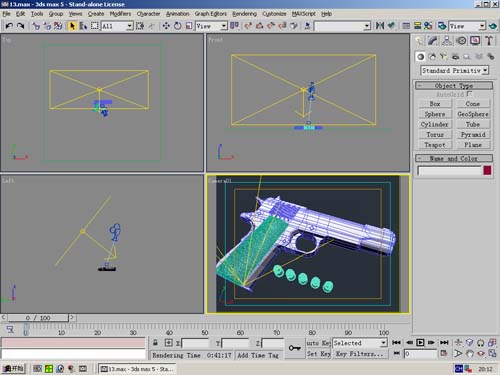
Task: Open the Rendering menu
Action: pyautogui.click(x=244, y=14)
